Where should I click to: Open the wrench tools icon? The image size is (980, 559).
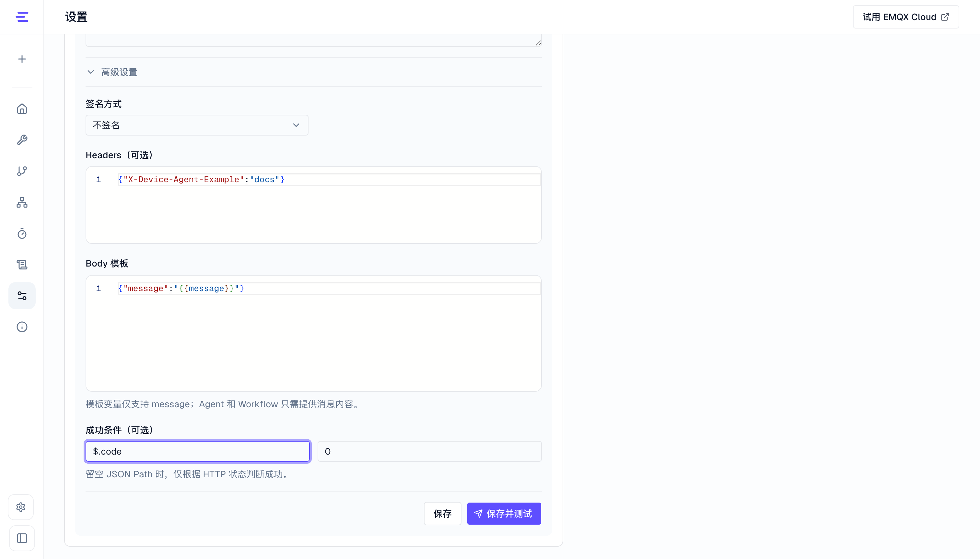click(x=22, y=140)
